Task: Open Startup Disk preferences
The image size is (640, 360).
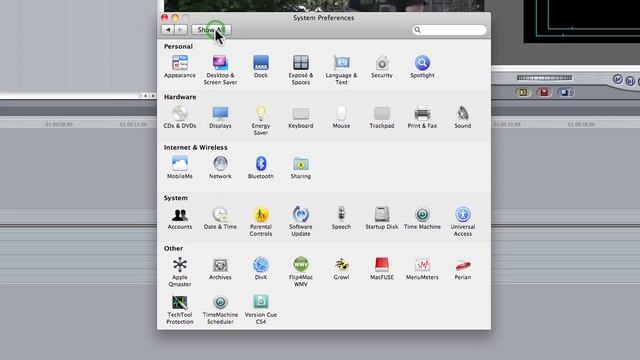Action: (x=382, y=218)
